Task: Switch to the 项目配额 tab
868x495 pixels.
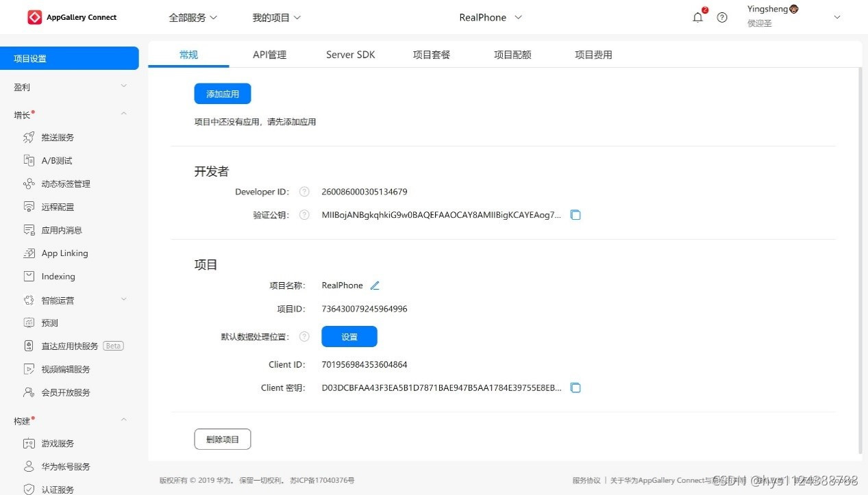Action: tap(512, 55)
